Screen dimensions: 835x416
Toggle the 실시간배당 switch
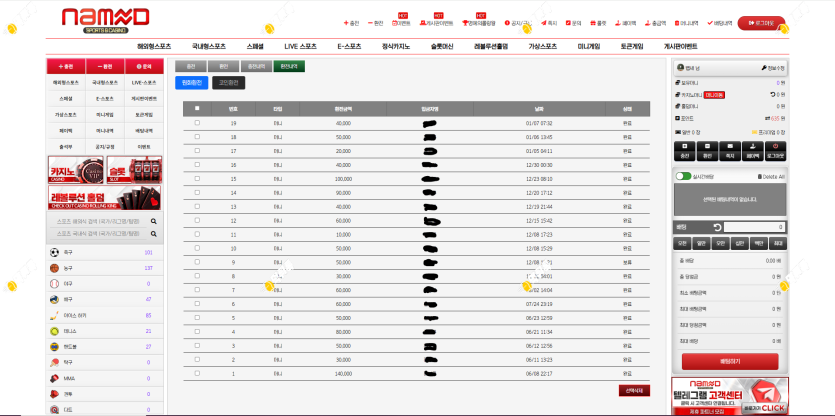(683, 176)
